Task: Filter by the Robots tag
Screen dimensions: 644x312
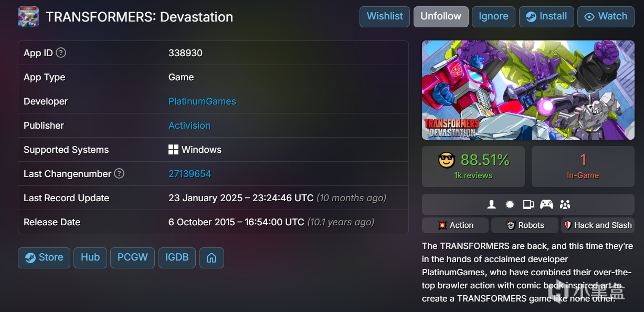Action: 525,225
